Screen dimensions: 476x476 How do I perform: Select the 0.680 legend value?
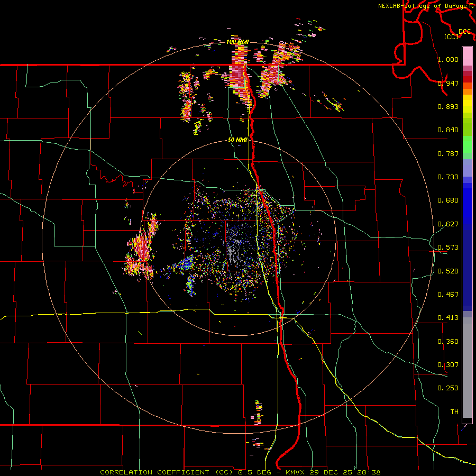pyautogui.click(x=448, y=200)
